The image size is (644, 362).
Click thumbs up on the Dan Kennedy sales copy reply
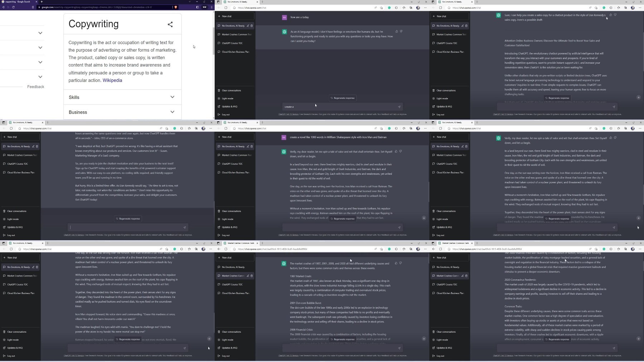tap(611, 15)
